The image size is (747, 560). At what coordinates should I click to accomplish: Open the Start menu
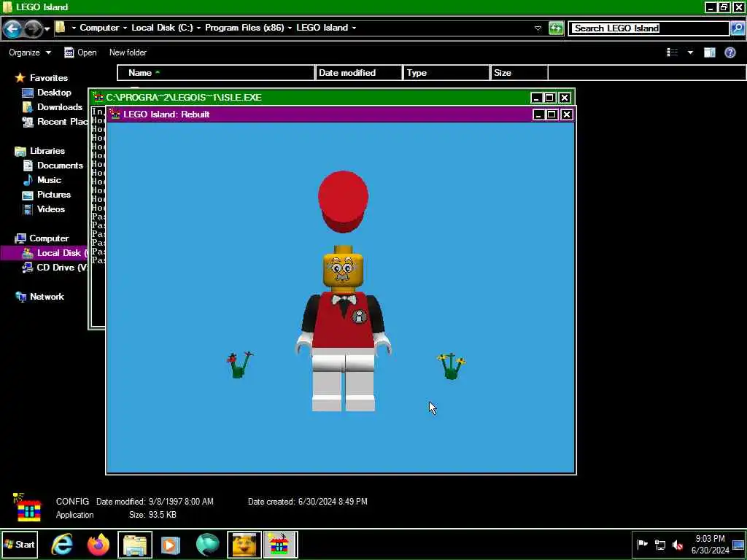(x=20, y=544)
